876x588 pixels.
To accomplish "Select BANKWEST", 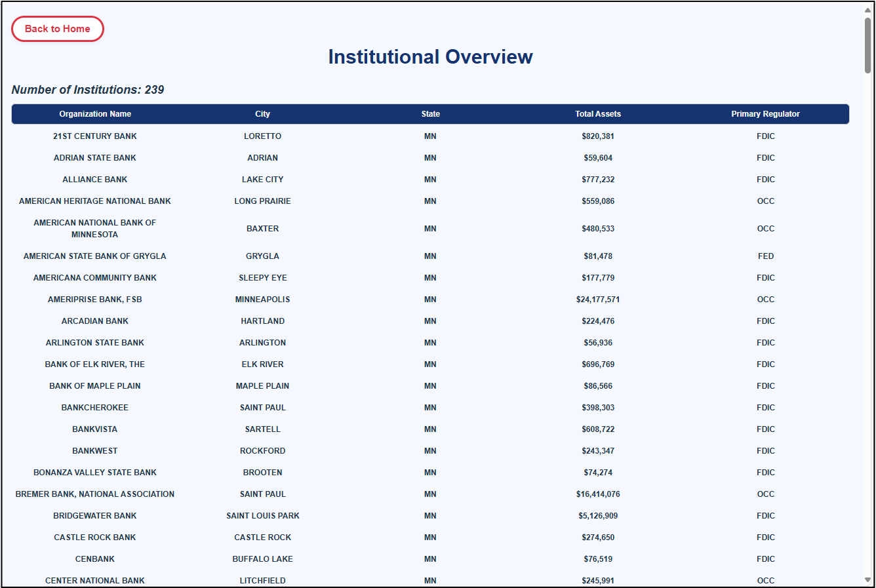I will click(95, 451).
